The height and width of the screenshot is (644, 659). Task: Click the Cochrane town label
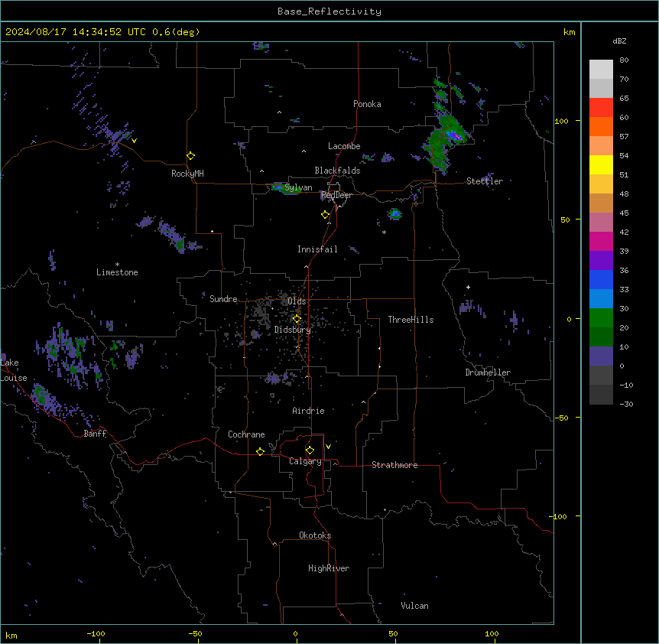[x=246, y=434]
